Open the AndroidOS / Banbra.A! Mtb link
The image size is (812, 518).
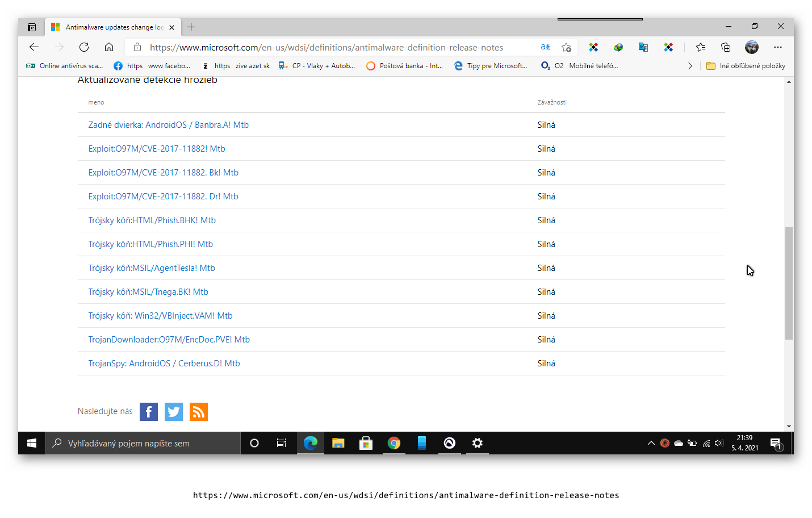point(169,125)
